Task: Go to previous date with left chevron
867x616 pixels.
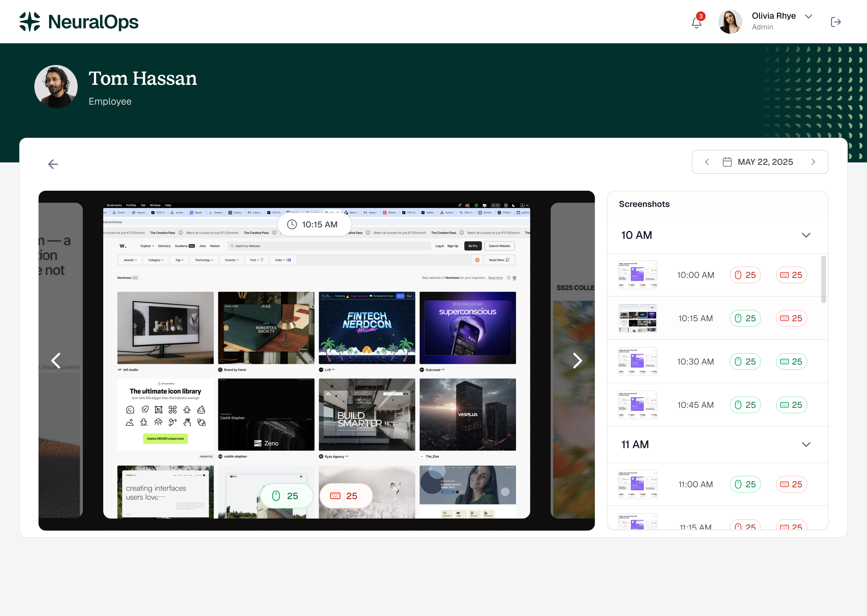Action: point(707,162)
